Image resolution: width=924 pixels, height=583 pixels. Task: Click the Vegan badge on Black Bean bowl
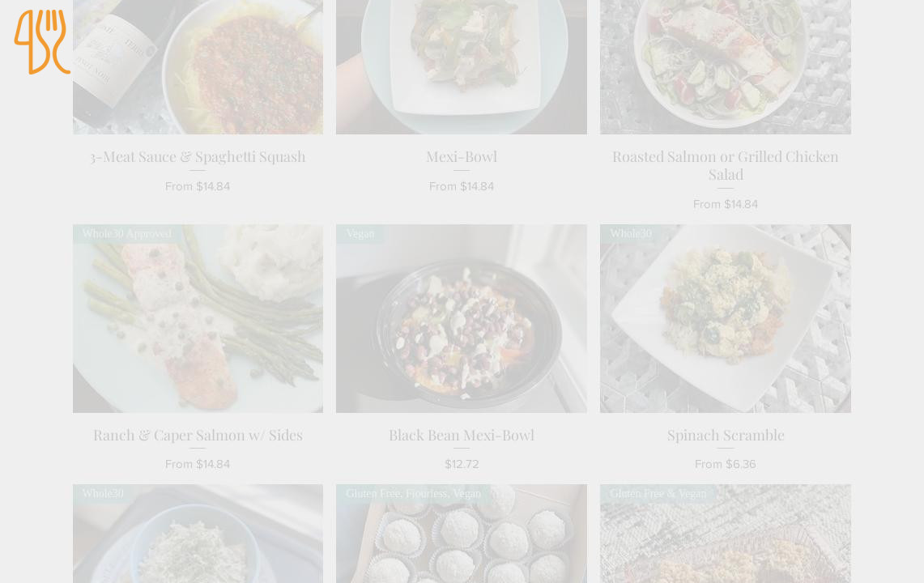point(360,234)
